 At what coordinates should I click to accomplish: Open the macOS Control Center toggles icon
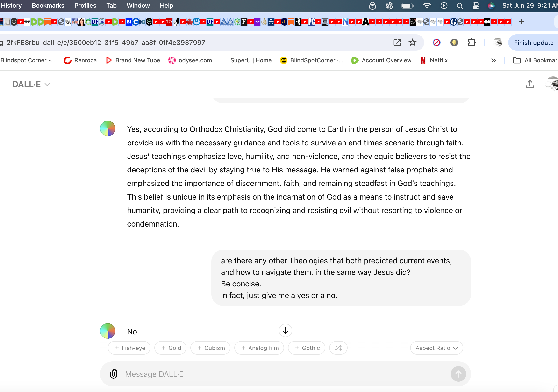[476, 6]
